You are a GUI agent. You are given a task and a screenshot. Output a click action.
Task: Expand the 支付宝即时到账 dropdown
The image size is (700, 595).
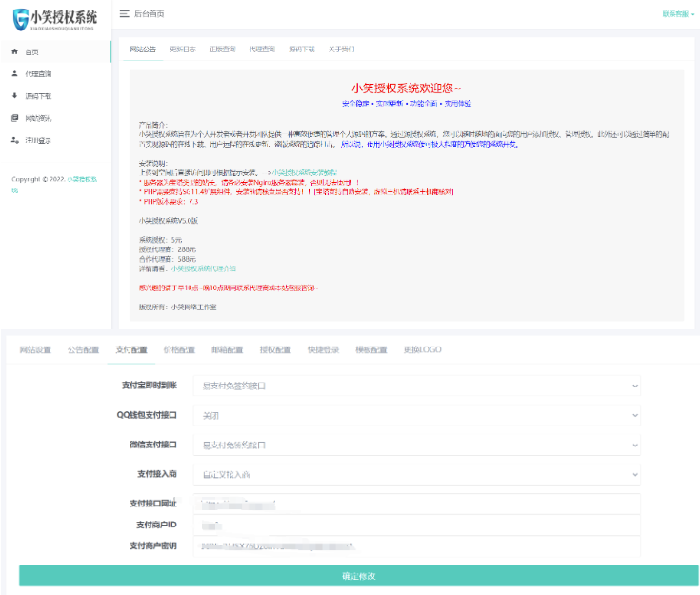[417, 386]
